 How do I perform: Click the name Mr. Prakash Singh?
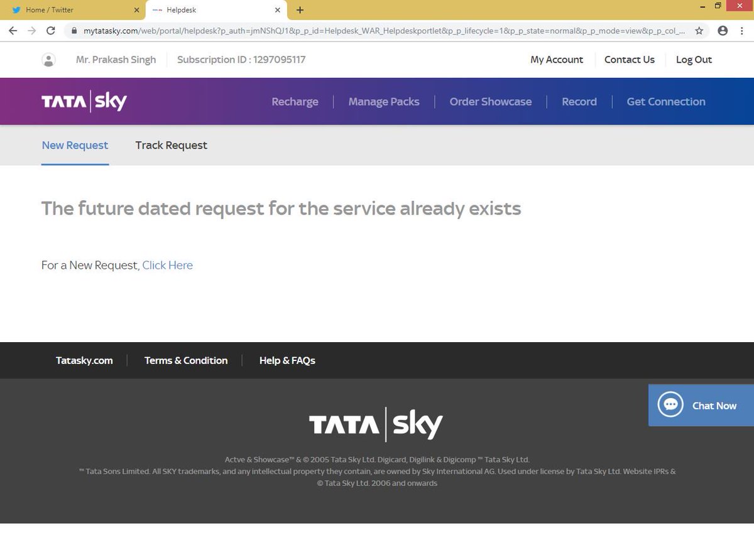tap(116, 60)
